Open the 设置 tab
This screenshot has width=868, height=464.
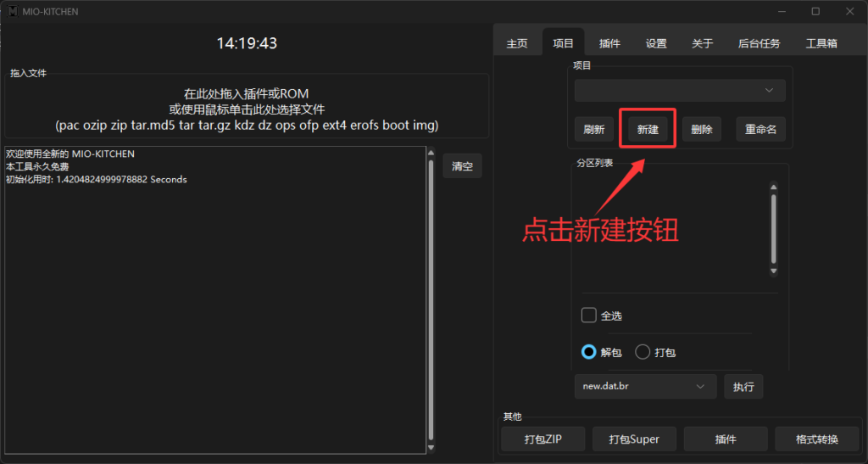656,43
